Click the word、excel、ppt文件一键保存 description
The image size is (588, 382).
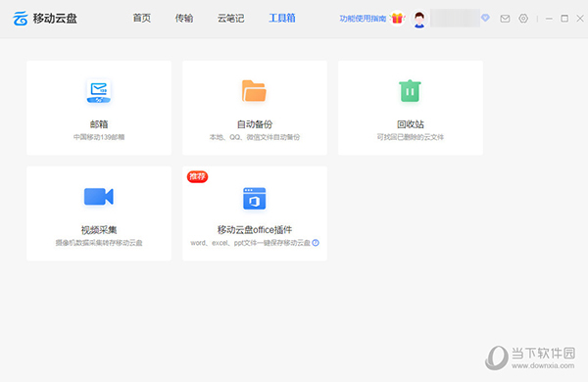(x=250, y=243)
